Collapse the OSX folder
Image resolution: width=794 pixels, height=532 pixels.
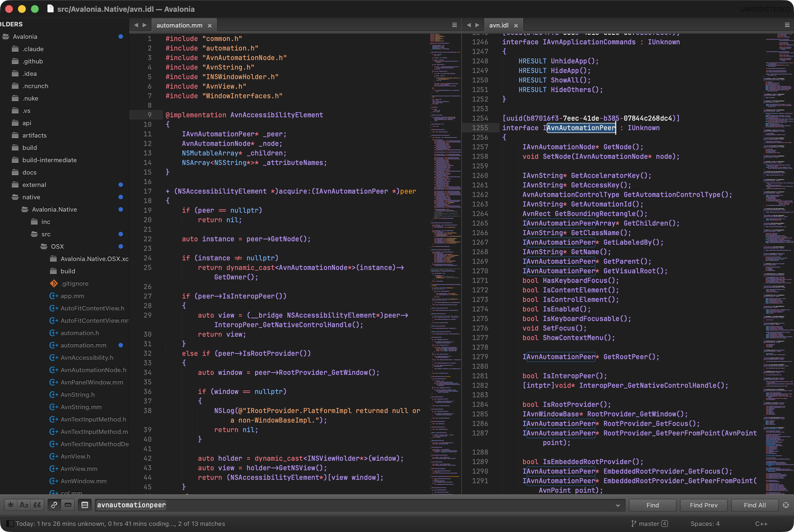click(44, 246)
